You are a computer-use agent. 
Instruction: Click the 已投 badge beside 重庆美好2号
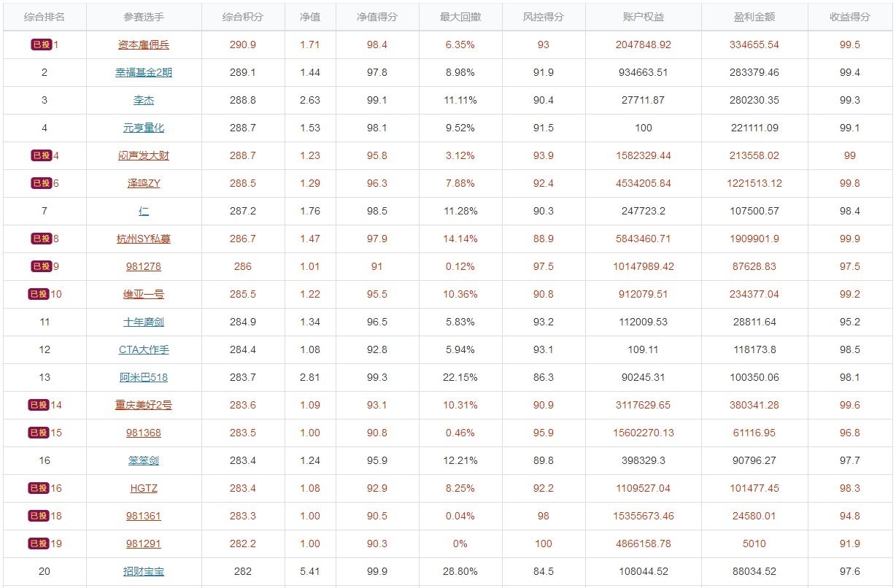tap(39, 405)
